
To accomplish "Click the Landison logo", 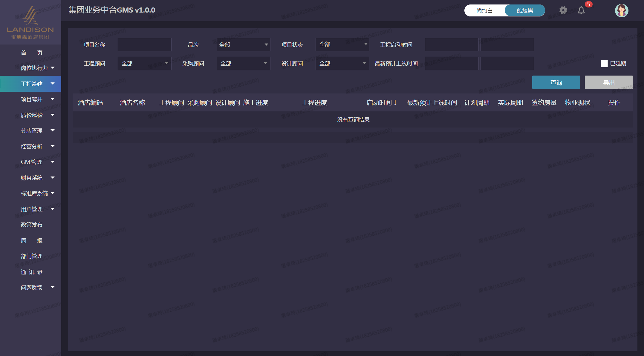I will pyautogui.click(x=30, y=23).
